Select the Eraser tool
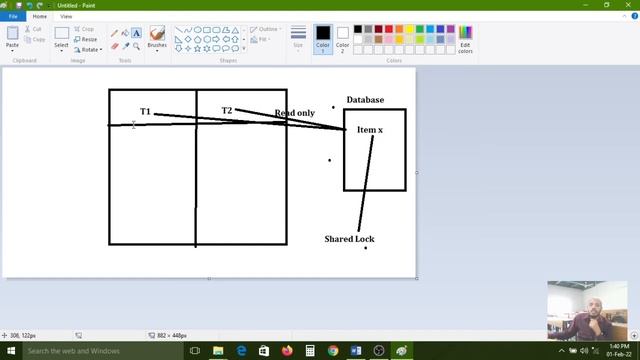Viewport: 640px width, 360px height. click(114, 46)
